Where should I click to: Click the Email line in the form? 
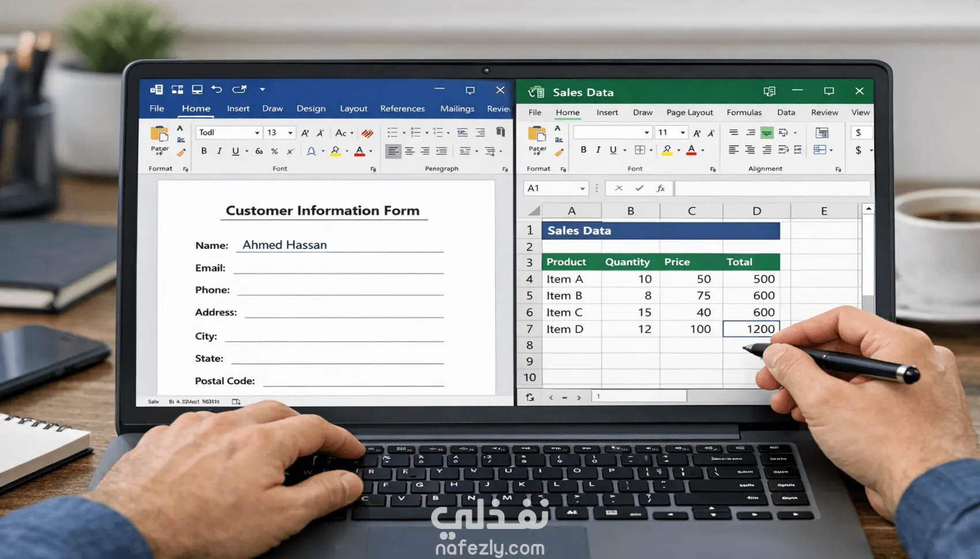click(x=338, y=267)
